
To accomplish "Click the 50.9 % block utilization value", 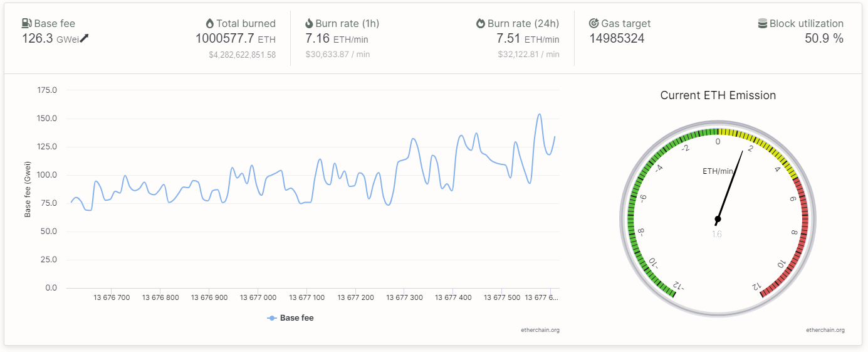I will coord(824,38).
